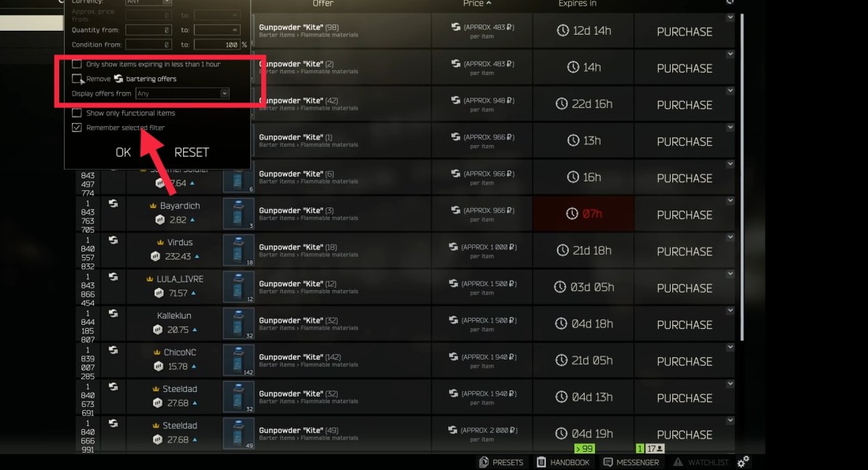Screen dimensions: 868x470
Task: Sort offers by the Price column header
Action: tap(477, 3)
